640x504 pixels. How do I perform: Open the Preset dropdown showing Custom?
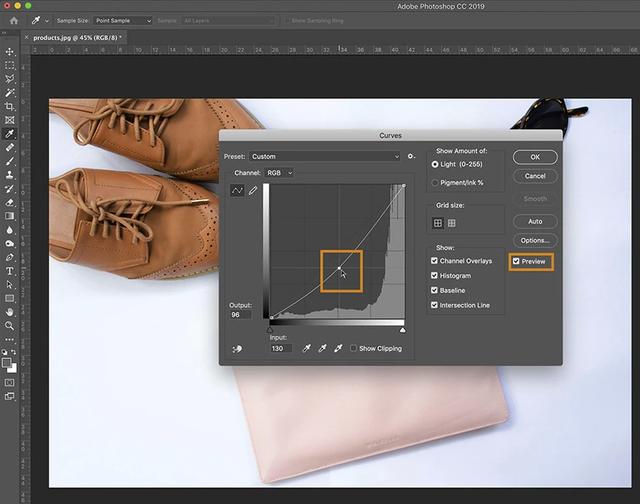(x=325, y=156)
